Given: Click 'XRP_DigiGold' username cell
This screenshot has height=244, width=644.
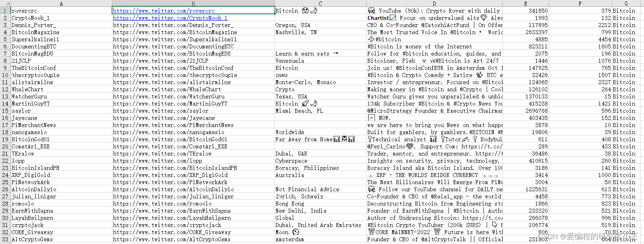Looking at the screenshot, I should pos(61,175).
